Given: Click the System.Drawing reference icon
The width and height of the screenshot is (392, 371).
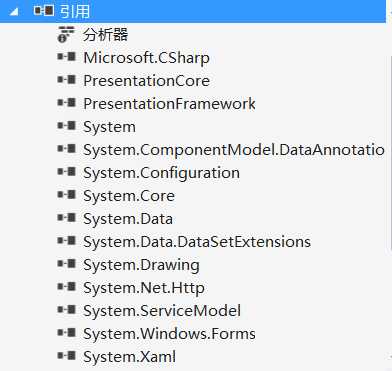Looking at the screenshot, I should click(x=67, y=264).
